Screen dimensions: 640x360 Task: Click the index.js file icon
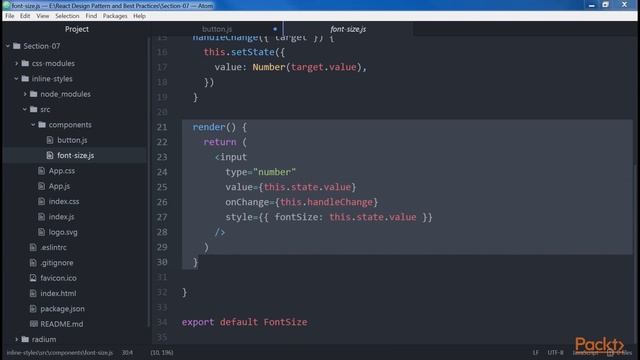[41, 217]
